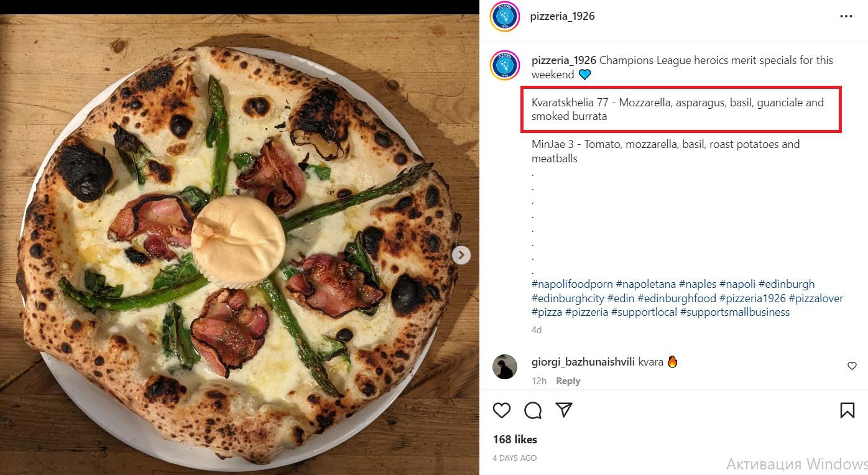Open #napolifoodporn hashtag
Screen dimensions: 868x475
click(x=572, y=284)
